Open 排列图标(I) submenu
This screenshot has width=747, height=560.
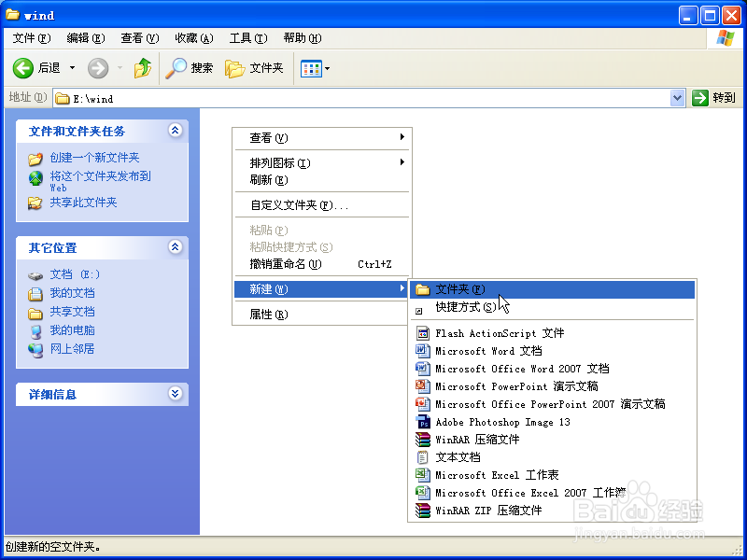click(x=321, y=162)
